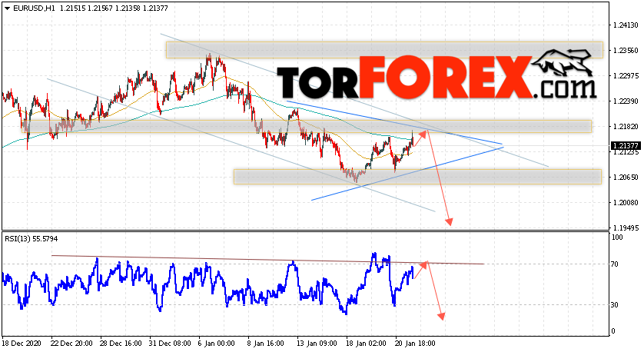Select the EURUSD,H1 symbol title

pos(34,8)
